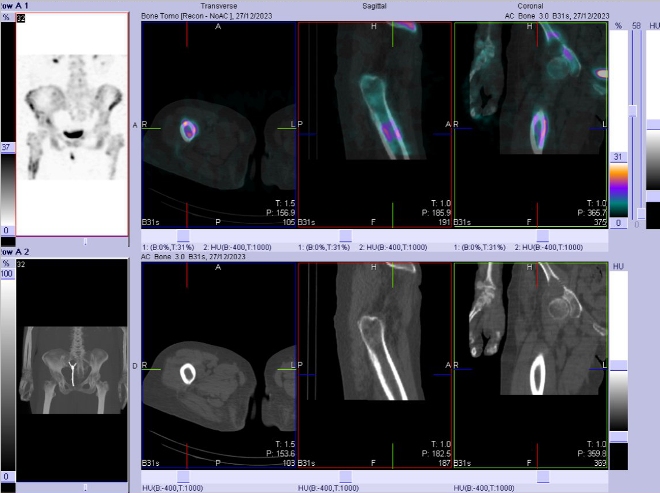This screenshot has height=493, width=660.
Task: Click the Row A 2 grayscale intensity bar
Action: click(x=8, y=375)
